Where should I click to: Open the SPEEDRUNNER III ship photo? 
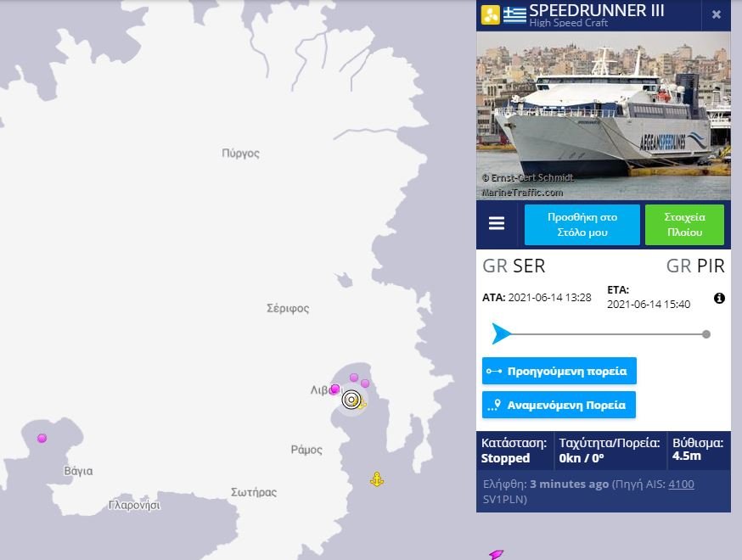[604, 116]
